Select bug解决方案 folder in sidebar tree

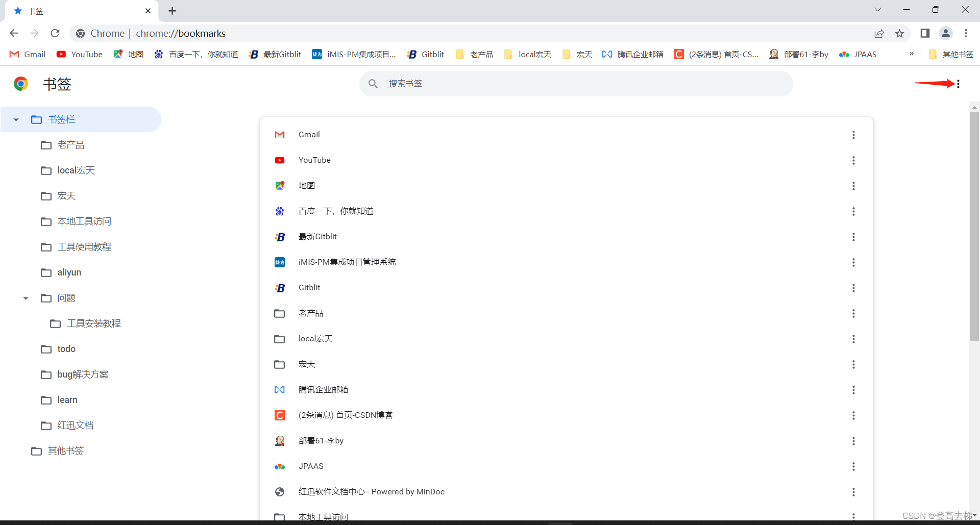(83, 375)
